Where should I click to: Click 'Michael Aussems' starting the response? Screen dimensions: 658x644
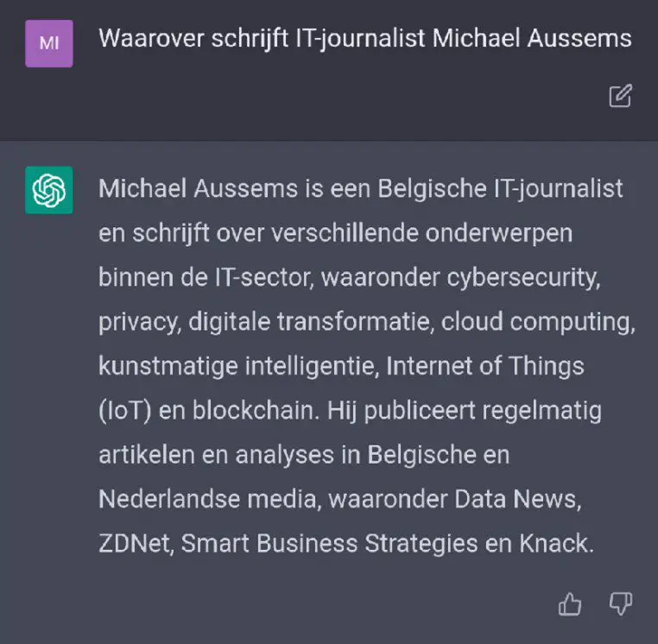[x=198, y=188]
